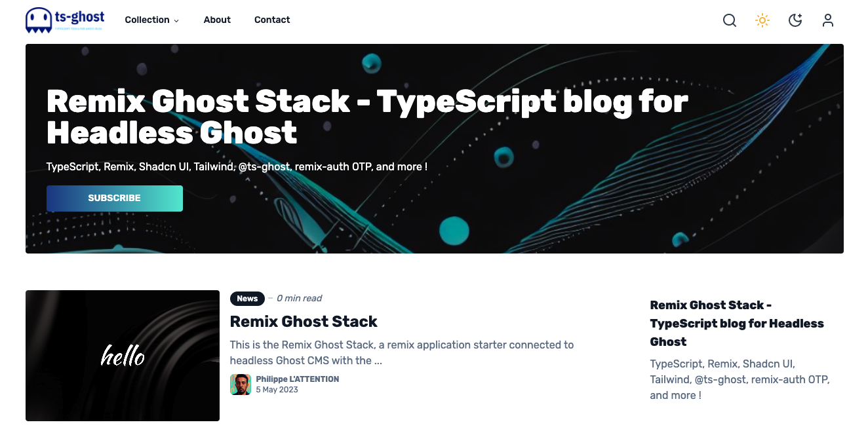Expand the Collection dropdown menu

[x=151, y=20]
